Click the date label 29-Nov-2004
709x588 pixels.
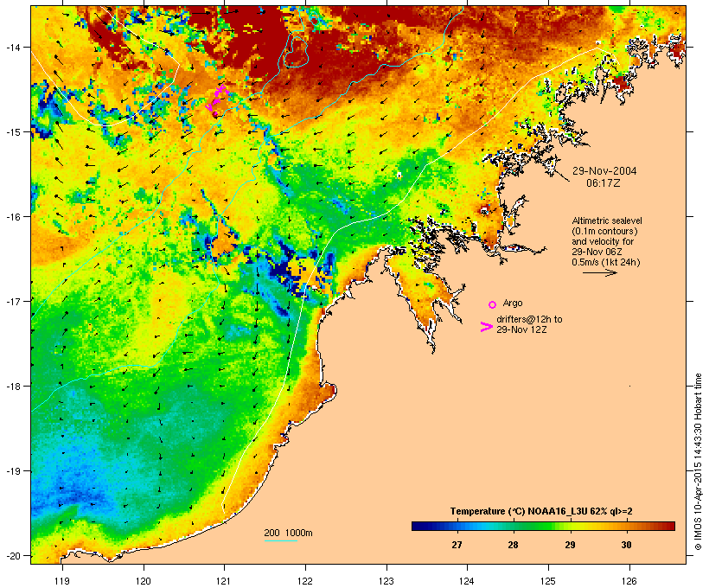(604, 171)
